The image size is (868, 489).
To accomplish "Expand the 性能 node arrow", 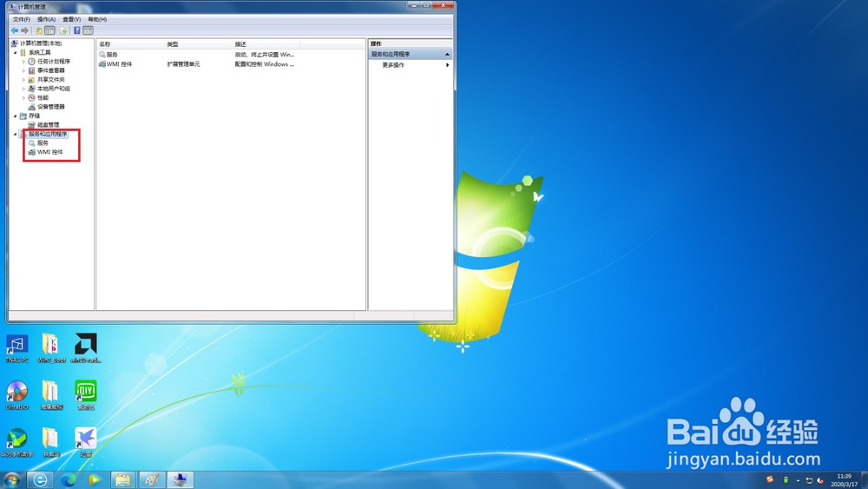I will coord(23,97).
